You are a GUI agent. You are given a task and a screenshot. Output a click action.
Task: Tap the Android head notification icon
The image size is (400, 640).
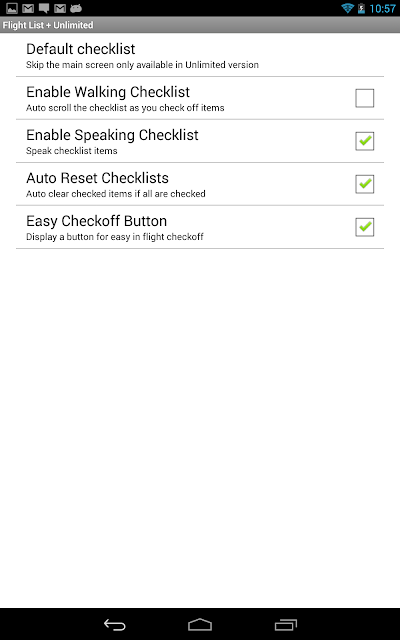tap(76, 8)
